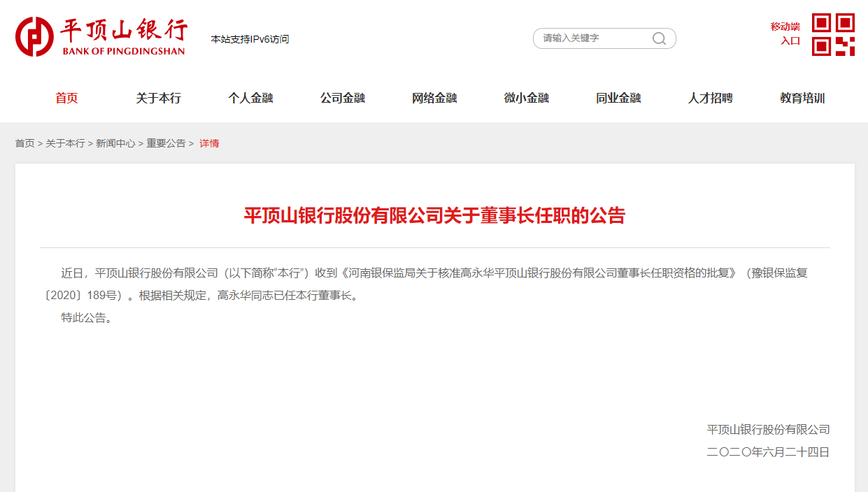Click the announcement title about 董事长任职
This screenshot has height=492, width=868.
[434, 215]
